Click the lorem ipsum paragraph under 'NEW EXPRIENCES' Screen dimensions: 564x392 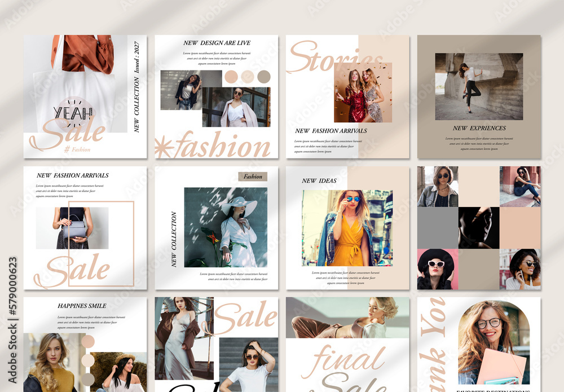(x=479, y=143)
